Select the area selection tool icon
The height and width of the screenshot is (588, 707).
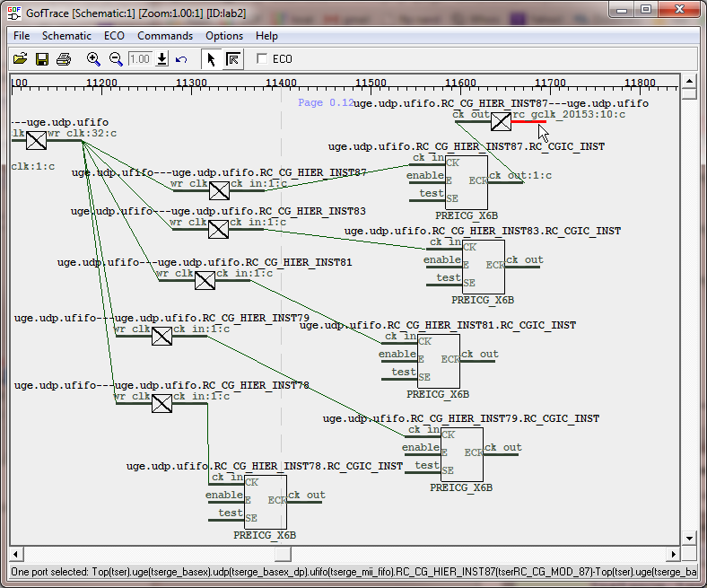pyautogui.click(x=232, y=59)
